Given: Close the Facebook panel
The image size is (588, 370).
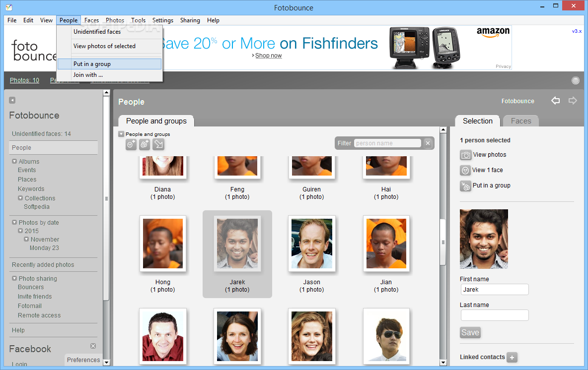Looking at the screenshot, I should coord(93,346).
